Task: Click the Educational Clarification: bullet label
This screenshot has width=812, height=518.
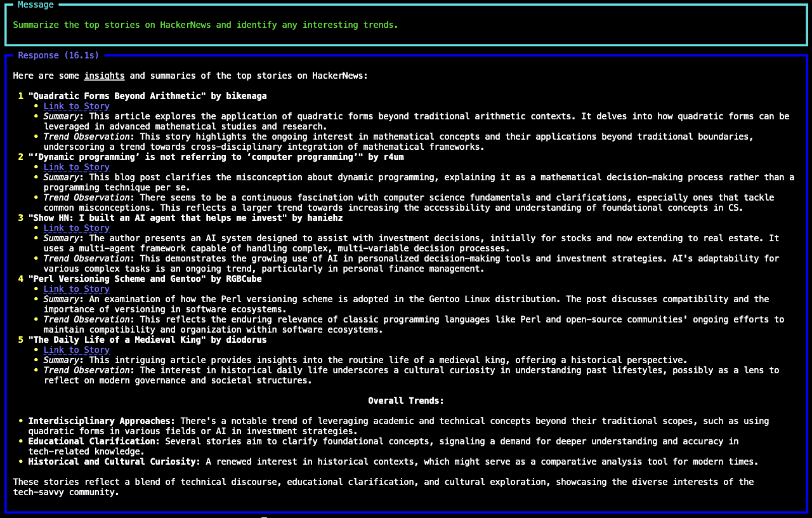Action: [x=95, y=441]
